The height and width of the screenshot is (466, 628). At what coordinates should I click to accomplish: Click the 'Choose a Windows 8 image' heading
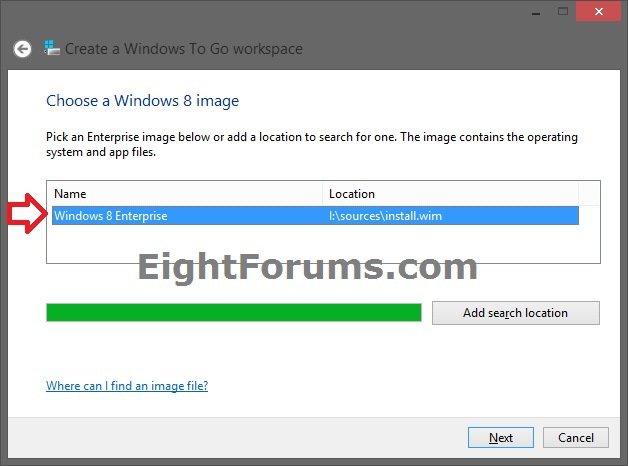click(x=142, y=101)
